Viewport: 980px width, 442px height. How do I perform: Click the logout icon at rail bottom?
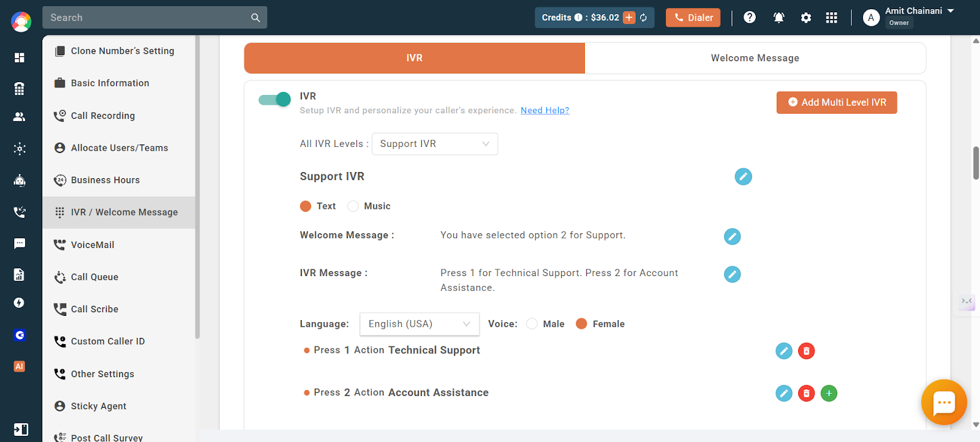coord(21,429)
